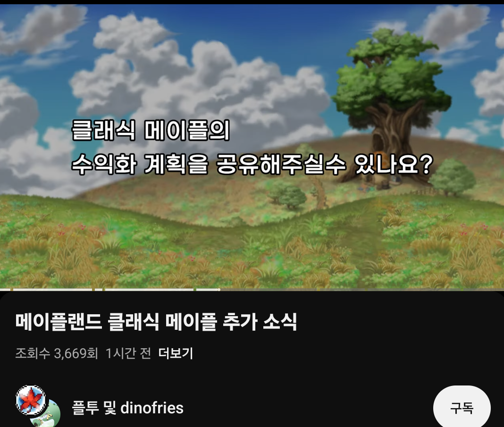Open the red maple leaf channel avatar

click(x=31, y=400)
